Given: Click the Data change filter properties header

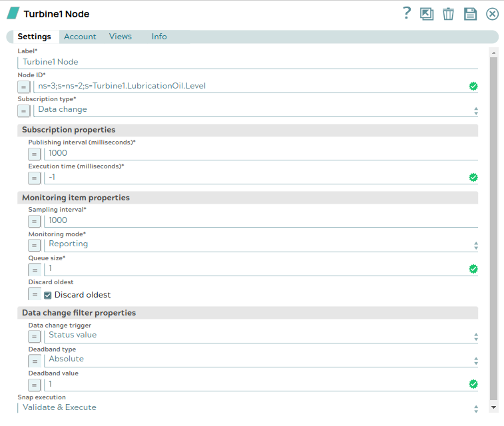Looking at the screenshot, I should (x=248, y=313).
